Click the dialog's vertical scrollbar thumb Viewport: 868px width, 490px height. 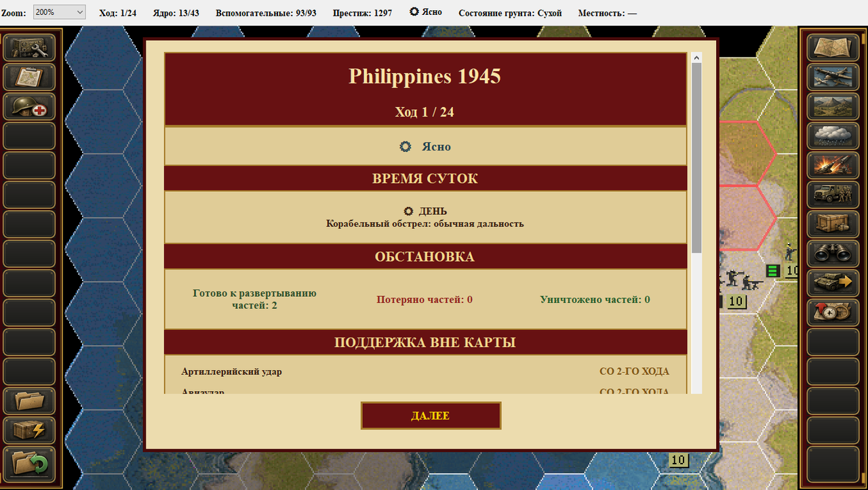[x=696, y=159]
